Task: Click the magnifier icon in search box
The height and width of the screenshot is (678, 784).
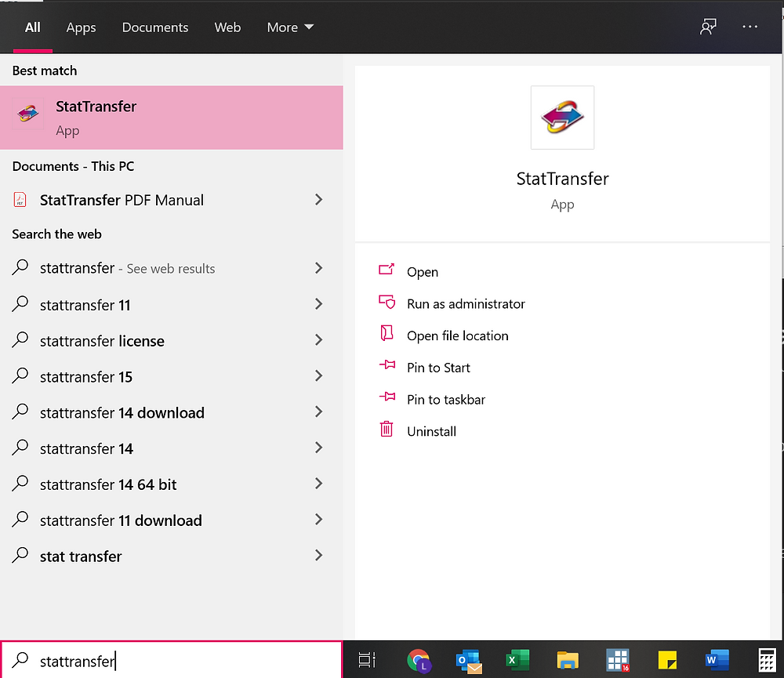Action: tap(20, 660)
